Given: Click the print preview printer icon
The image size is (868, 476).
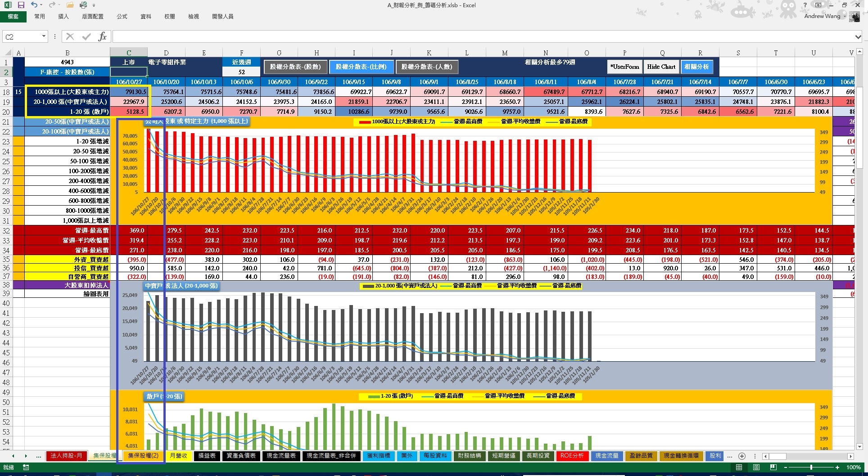Looking at the screenshot, I should [x=83, y=5].
